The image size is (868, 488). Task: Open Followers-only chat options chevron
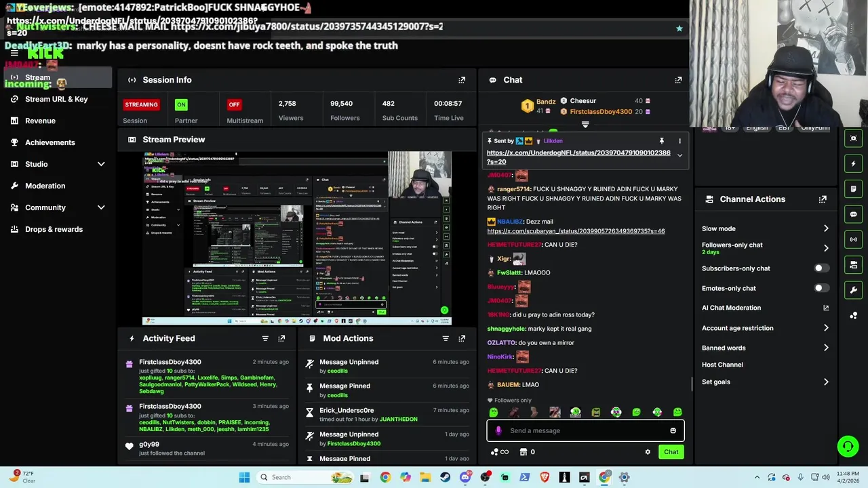pos(826,248)
